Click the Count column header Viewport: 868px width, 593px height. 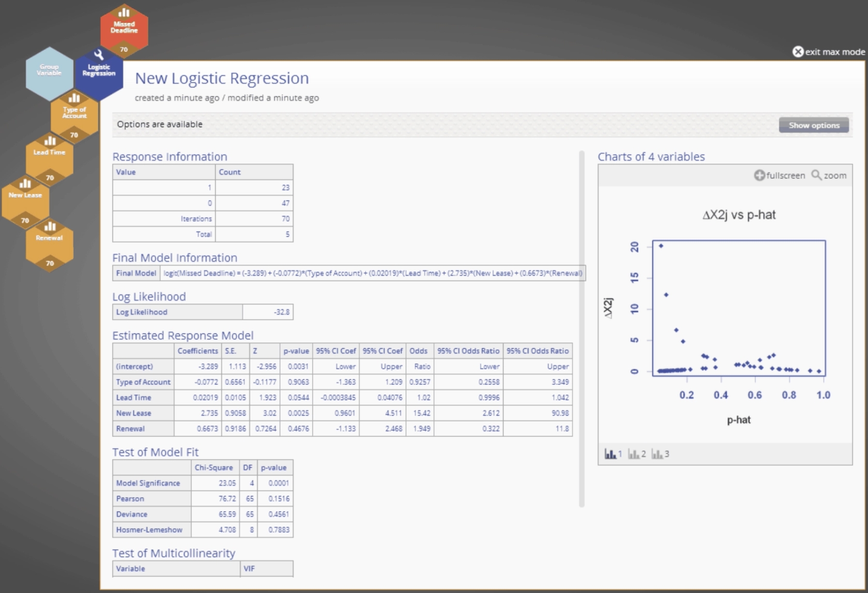pyautogui.click(x=254, y=172)
